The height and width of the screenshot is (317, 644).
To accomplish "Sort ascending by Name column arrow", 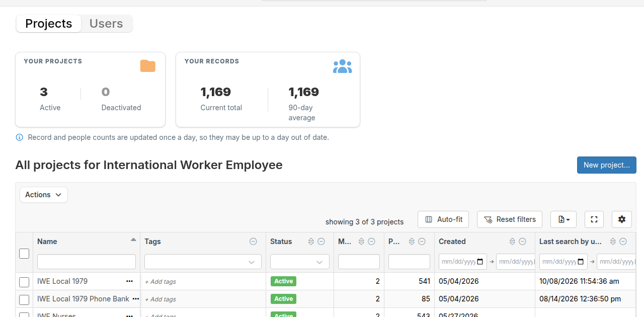I will (133, 240).
